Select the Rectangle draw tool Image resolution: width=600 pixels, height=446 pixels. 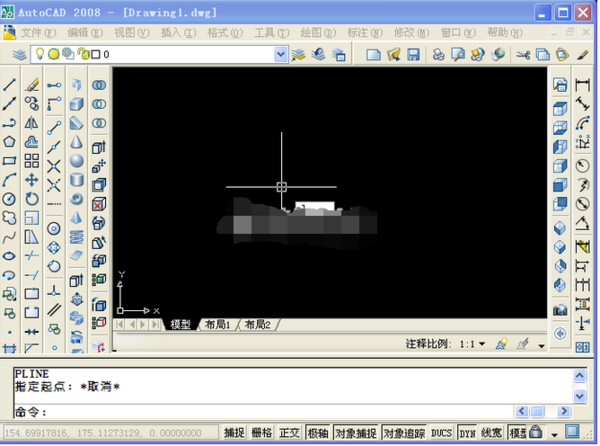click(x=9, y=161)
